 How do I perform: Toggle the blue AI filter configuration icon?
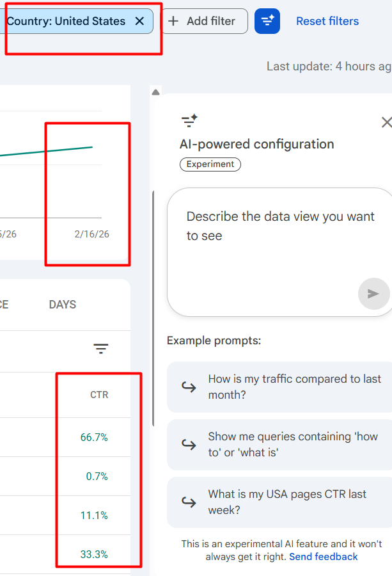point(267,21)
